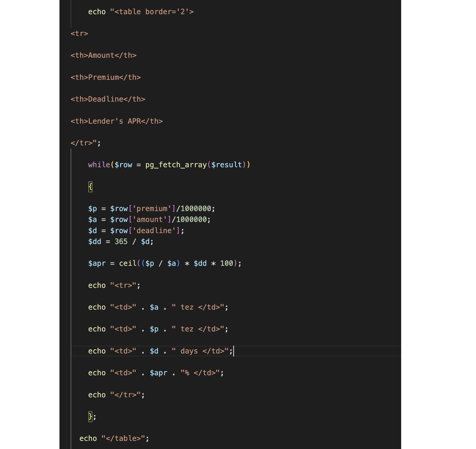Click the highlighted opening curly brace
476x449 pixels.
tap(90, 187)
